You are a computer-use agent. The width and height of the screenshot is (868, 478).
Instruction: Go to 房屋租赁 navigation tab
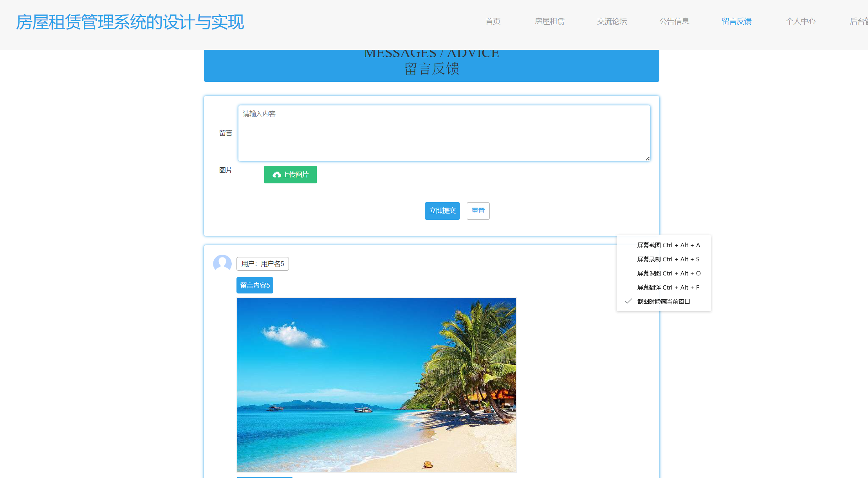pos(549,22)
